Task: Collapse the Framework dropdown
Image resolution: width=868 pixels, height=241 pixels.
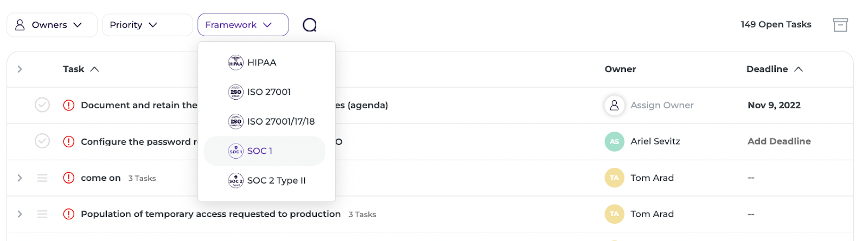Action: (242, 25)
